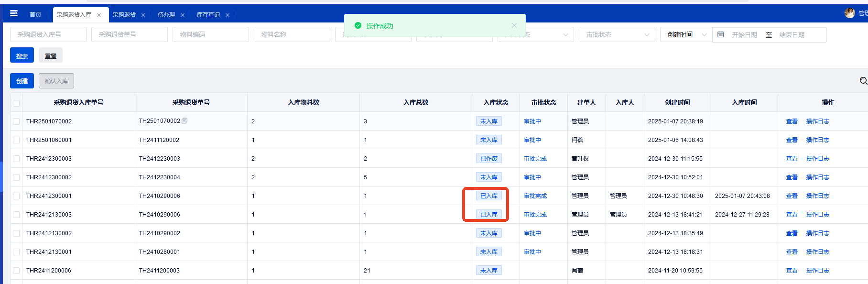
Task: View details of THR2501060001
Action: tap(792, 140)
